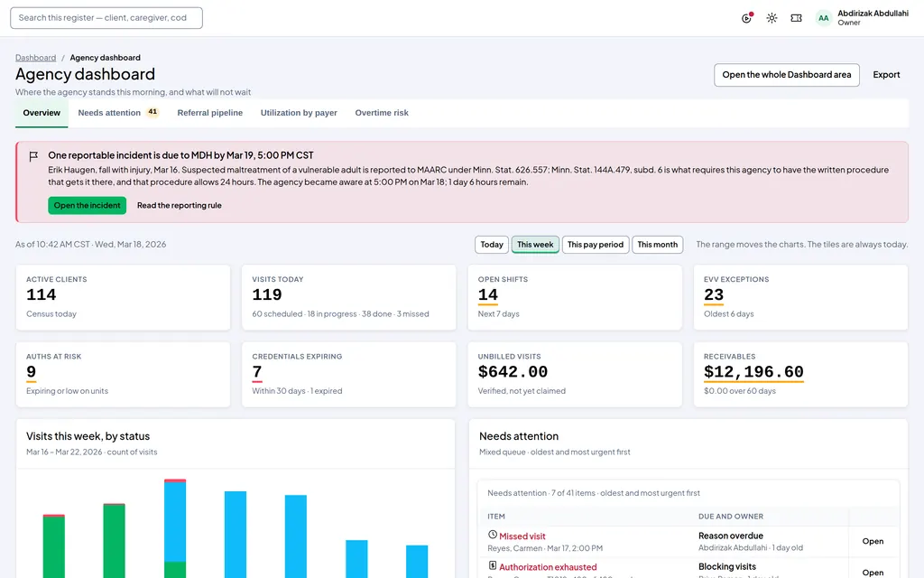Open the Referral pipeline tab
The width and height of the screenshot is (924, 578).
click(x=209, y=113)
